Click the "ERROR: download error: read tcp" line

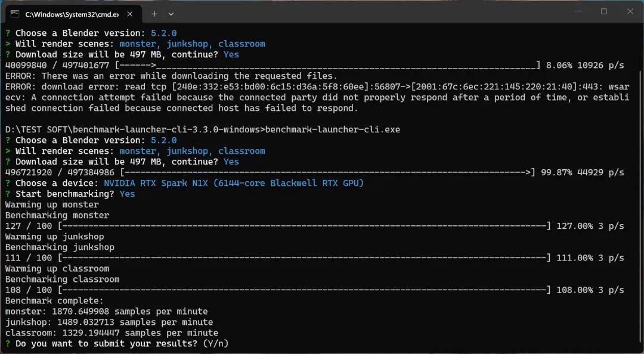pyautogui.click(x=317, y=86)
